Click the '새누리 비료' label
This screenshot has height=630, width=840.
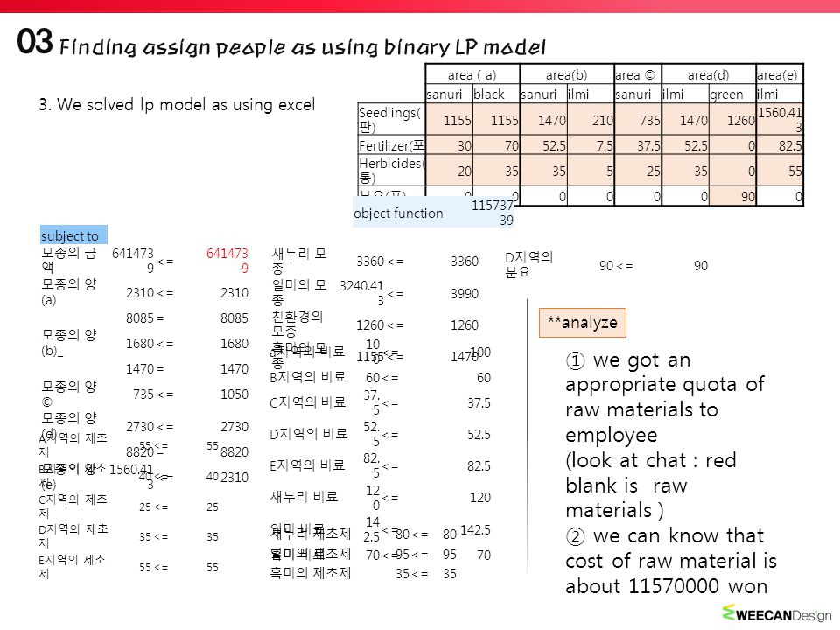coord(304,497)
